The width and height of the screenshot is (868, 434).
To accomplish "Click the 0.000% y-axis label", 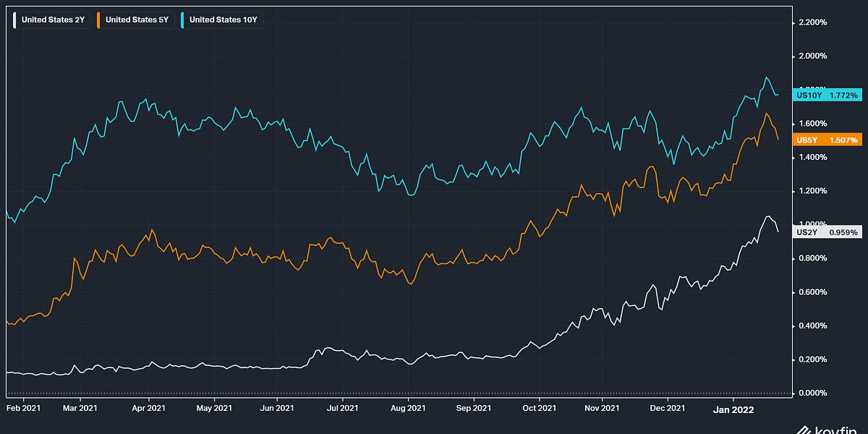I will pyautogui.click(x=812, y=392).
